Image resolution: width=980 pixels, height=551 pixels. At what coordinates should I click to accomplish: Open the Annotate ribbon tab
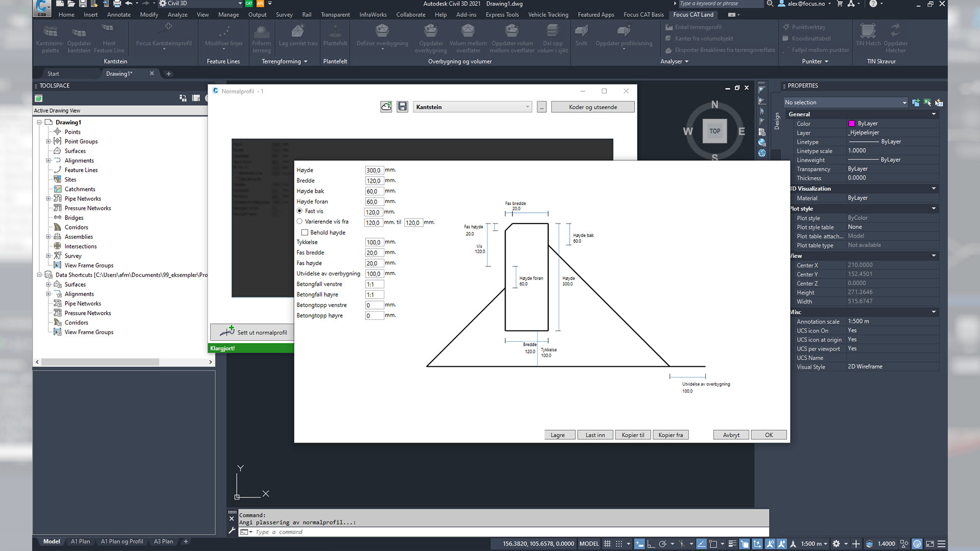[119, 15]
